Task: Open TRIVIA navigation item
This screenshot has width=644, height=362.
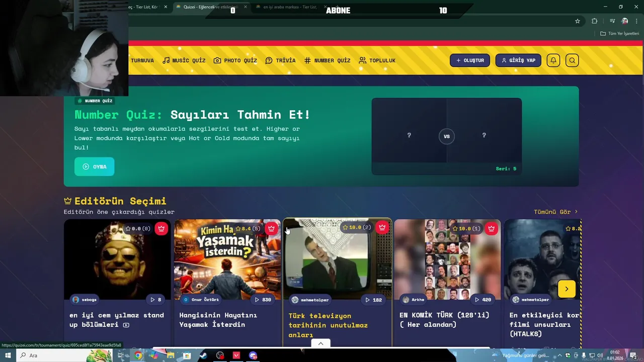Action: point(280,60)
